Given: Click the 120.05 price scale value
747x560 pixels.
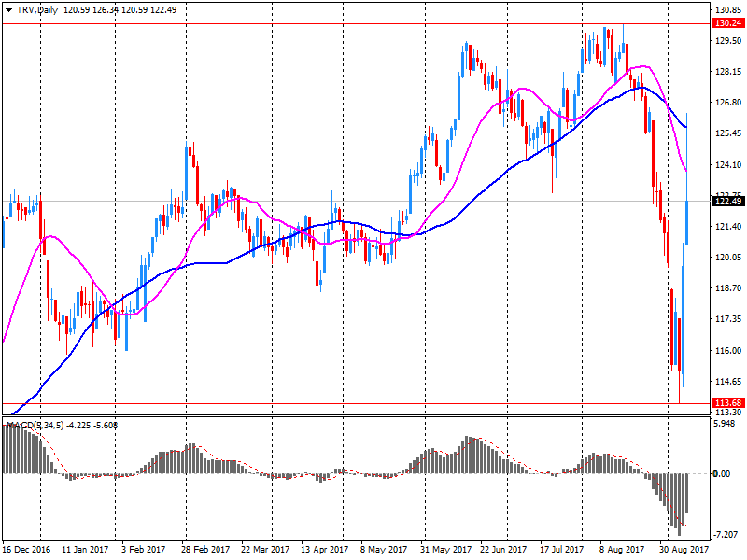Looking at the screenshot, I should [x=728, y=258].
